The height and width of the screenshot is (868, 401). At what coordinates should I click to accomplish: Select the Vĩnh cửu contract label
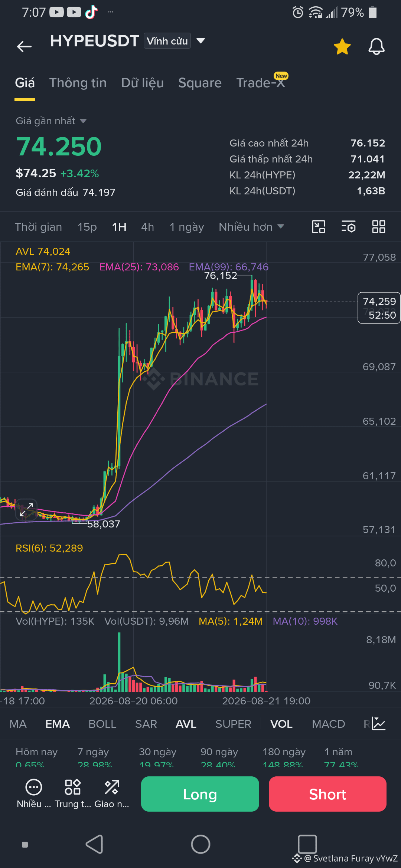pos(167,41)
